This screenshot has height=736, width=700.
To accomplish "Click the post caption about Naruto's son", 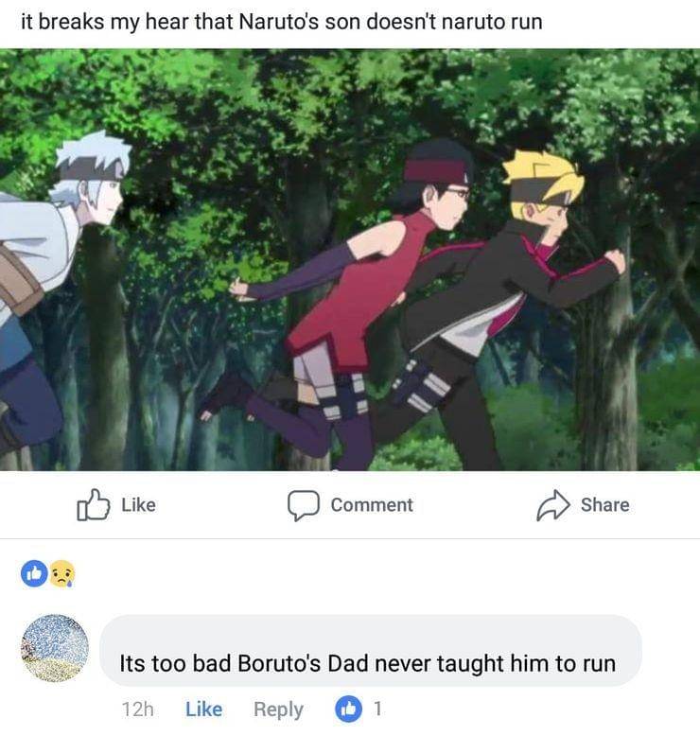I will coord(282,22).
